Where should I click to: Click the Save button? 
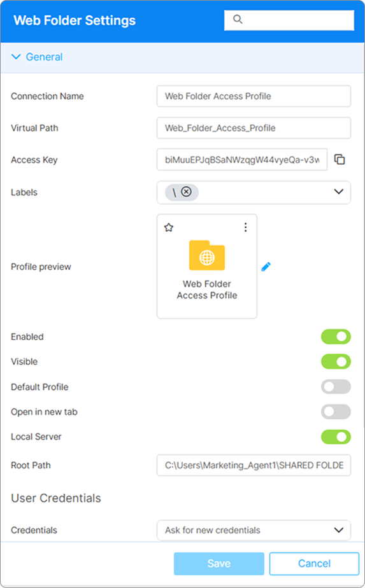[x=219, y=563]
